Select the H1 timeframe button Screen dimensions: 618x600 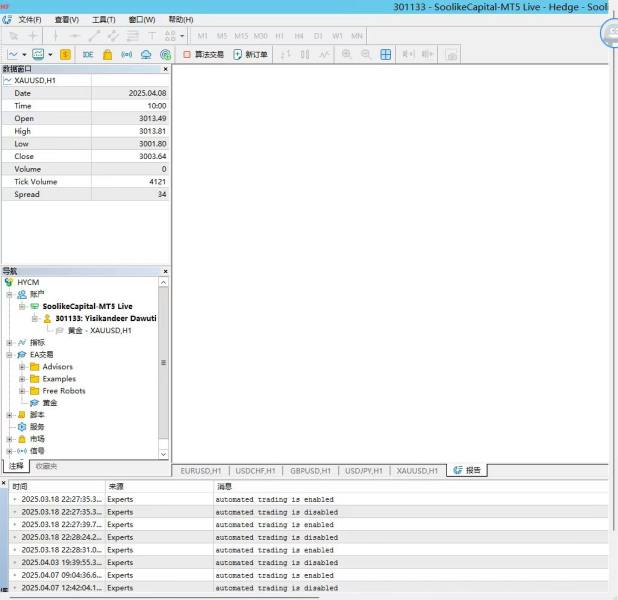pos(279,35)
